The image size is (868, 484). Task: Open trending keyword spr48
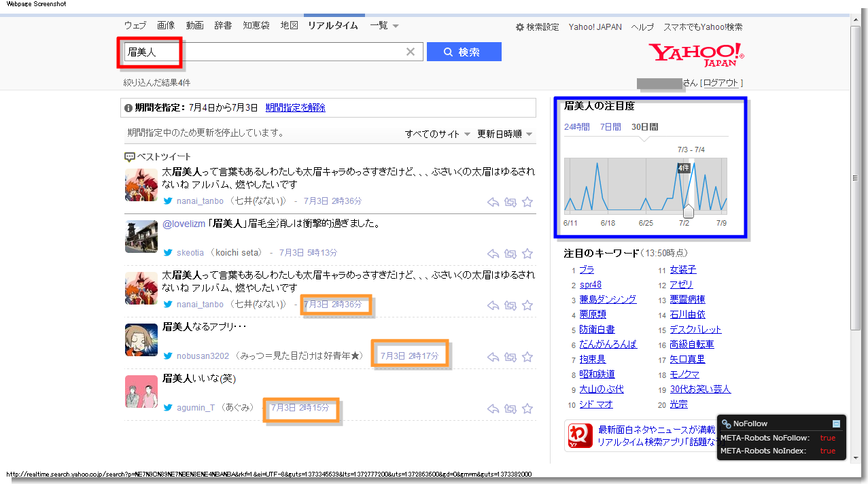coord(590,285)
